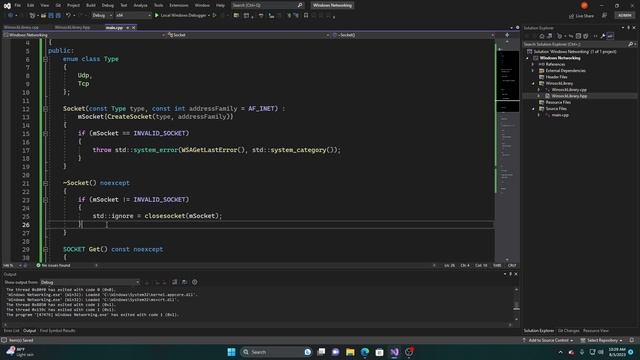640x360 pixels.
Task: Toggle the pin on the main.cpp tab
Action: tap(127, 27)
